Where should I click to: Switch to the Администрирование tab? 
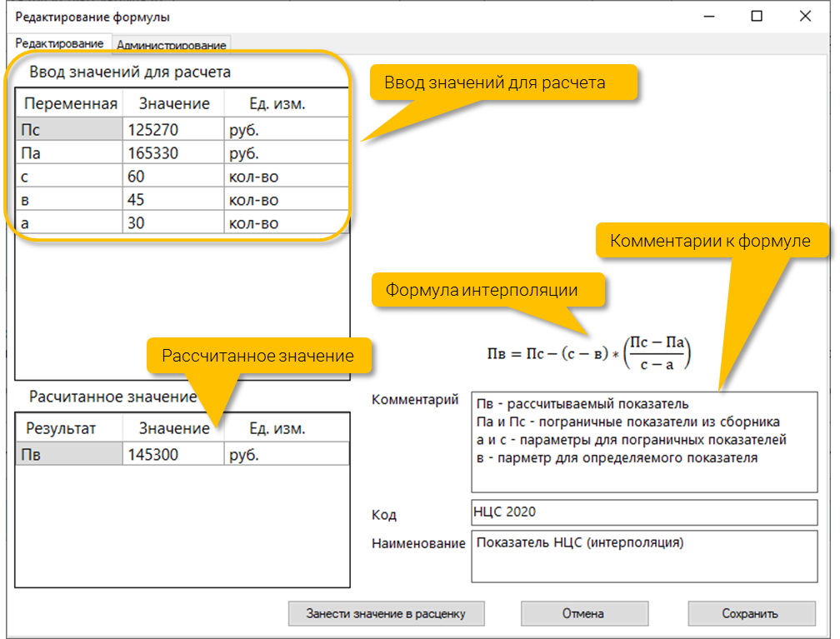[x=172, y=45]
